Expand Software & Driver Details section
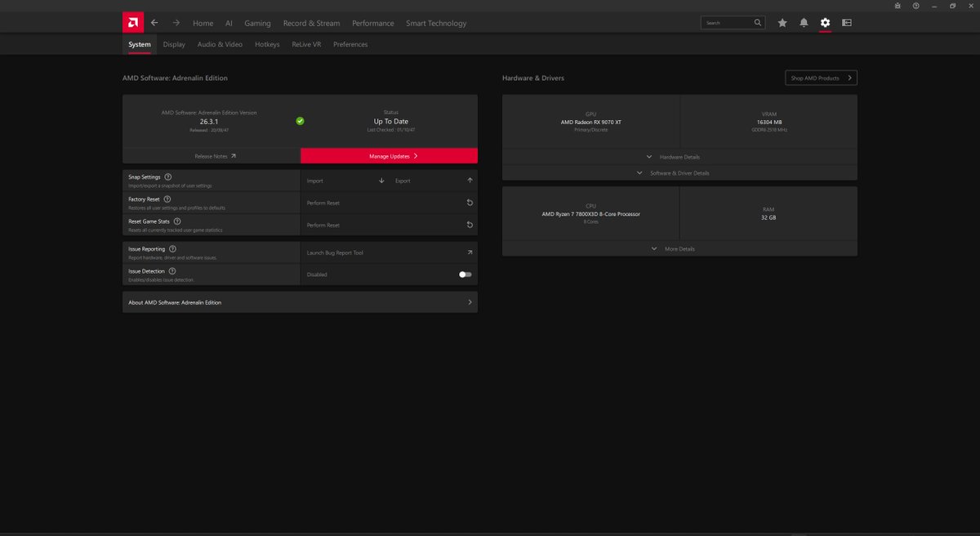This screenshot has width=980, height=536. [679, 173]
